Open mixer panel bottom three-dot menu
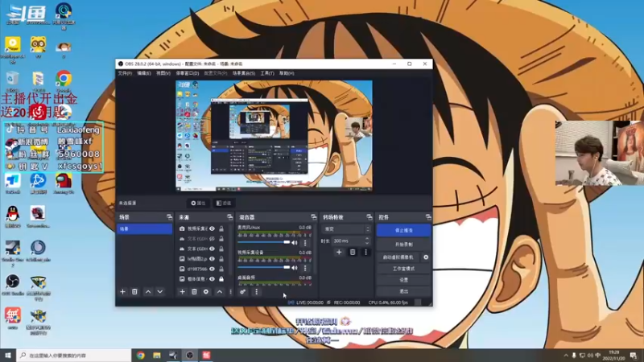 point(256,292)
